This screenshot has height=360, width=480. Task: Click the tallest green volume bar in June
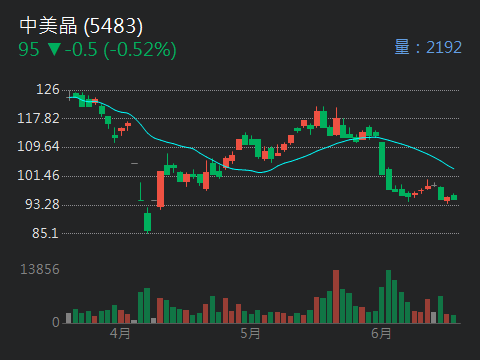tap(388, 297)
